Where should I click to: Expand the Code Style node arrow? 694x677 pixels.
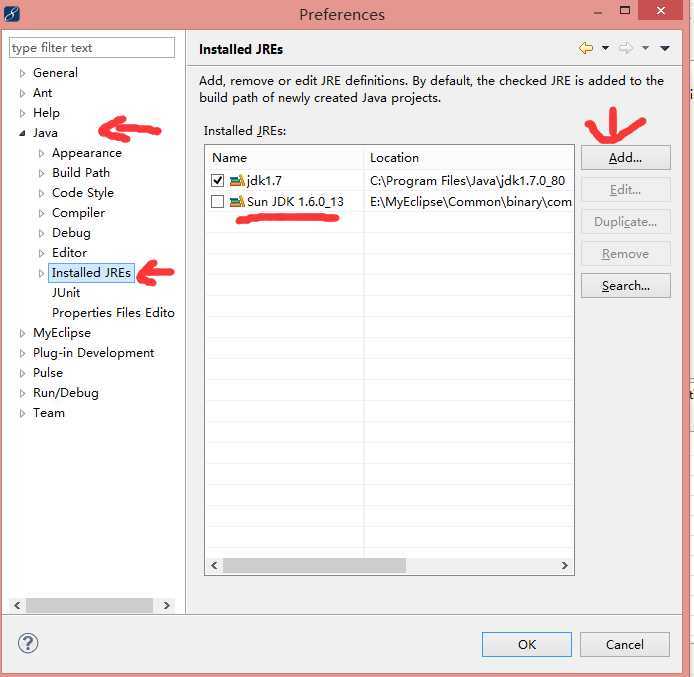tap(42, 193)
